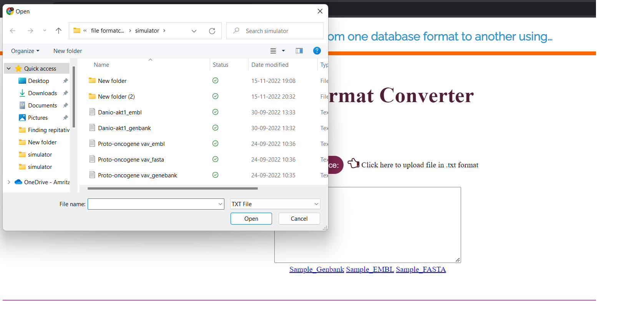Viewport: 644px width, 309px height.
Task: Click date 24-09-2022 10:35 cell
Action: coord(273,175)
